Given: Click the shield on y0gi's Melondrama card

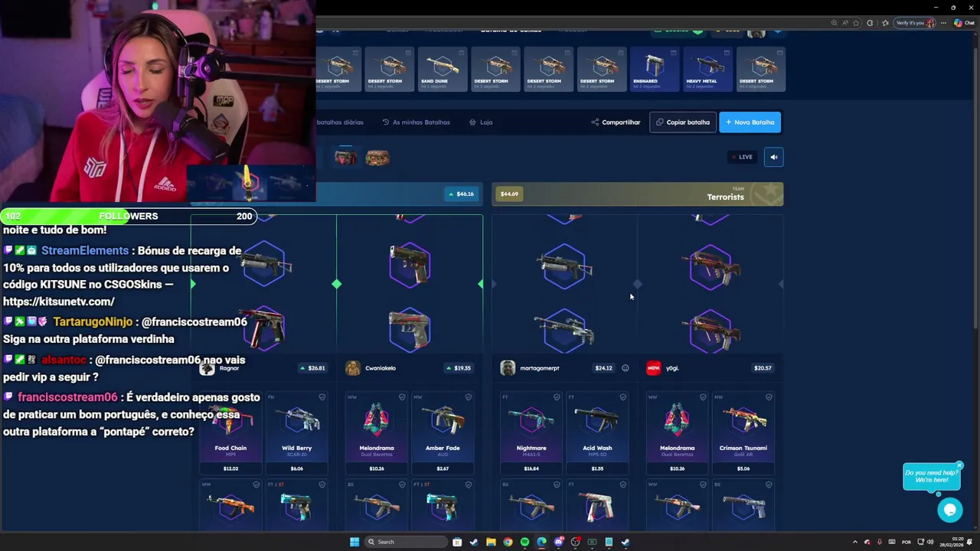Looking at the screenshot, I should [703, 397].
